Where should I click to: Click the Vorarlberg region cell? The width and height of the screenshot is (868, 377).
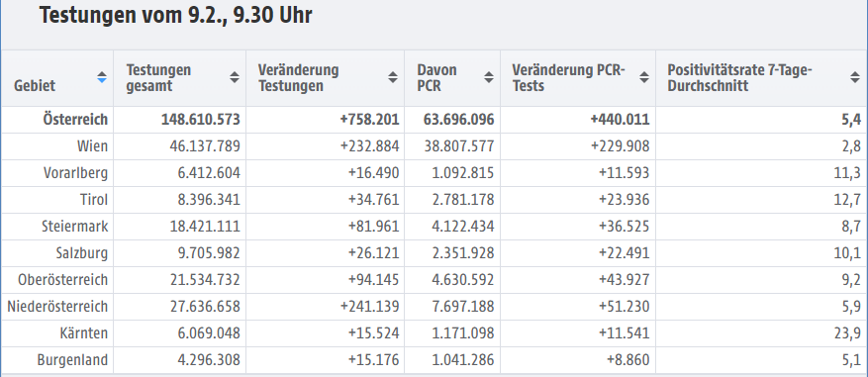75,173
